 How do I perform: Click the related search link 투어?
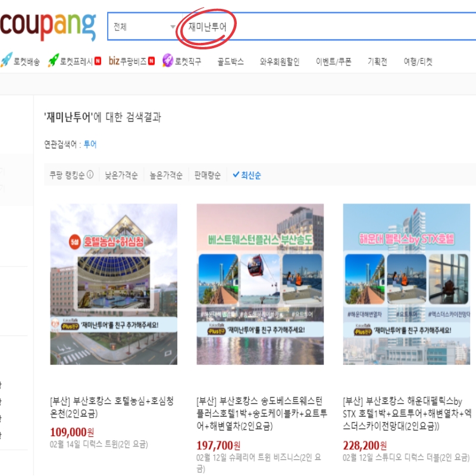click(x=90, y=144)
